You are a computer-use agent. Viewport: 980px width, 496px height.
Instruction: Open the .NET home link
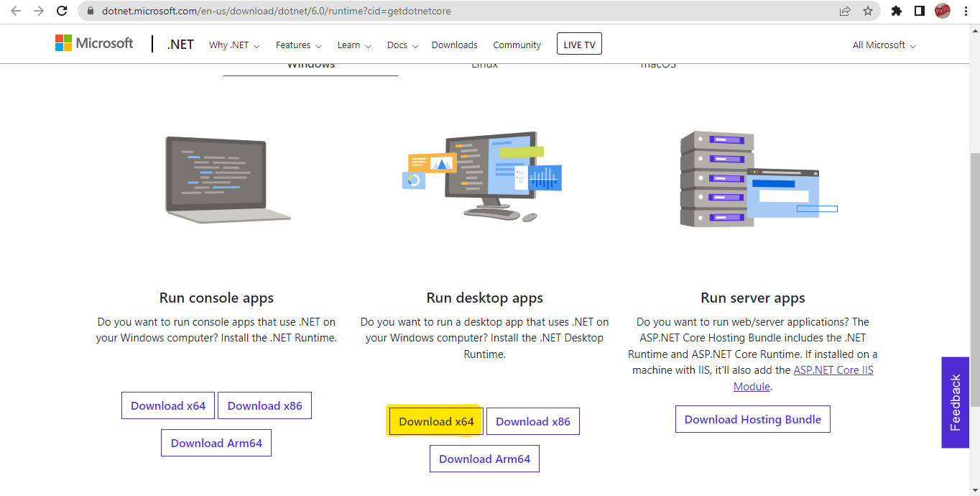coord(180,45)
